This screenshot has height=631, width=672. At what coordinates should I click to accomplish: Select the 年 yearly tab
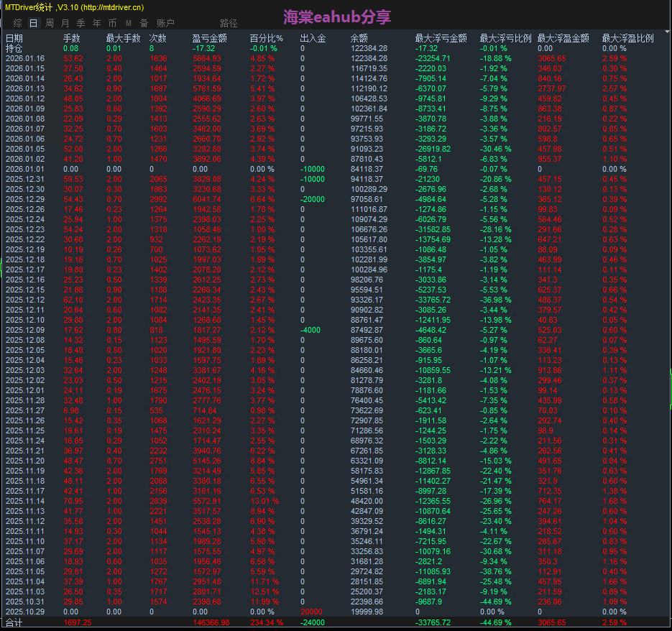97,23
